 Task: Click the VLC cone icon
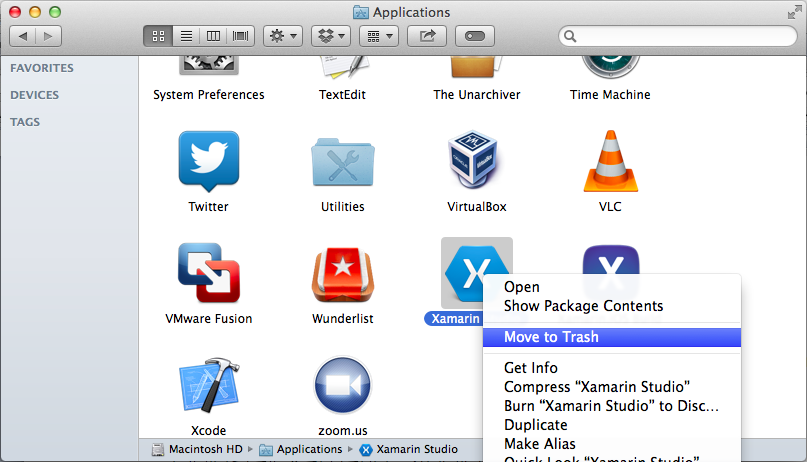[x=610, y=160]
